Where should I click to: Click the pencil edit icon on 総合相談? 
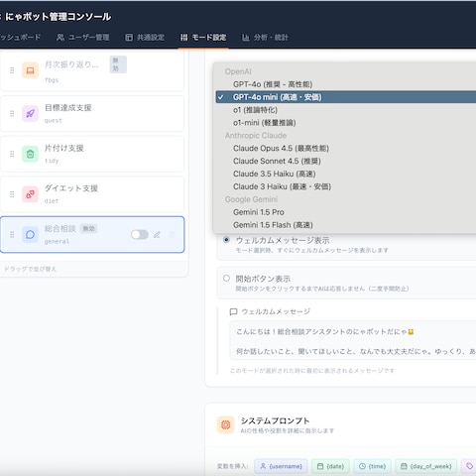click(157, 235)
